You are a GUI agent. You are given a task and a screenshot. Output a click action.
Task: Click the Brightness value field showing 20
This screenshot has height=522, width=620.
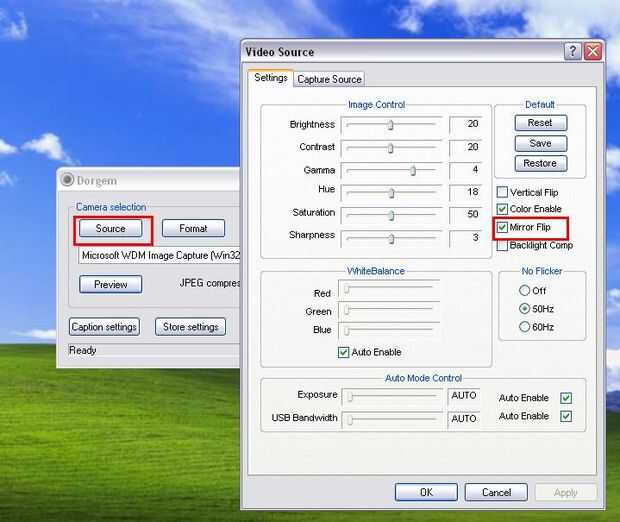pyautogui.click(x=466, y=124)
